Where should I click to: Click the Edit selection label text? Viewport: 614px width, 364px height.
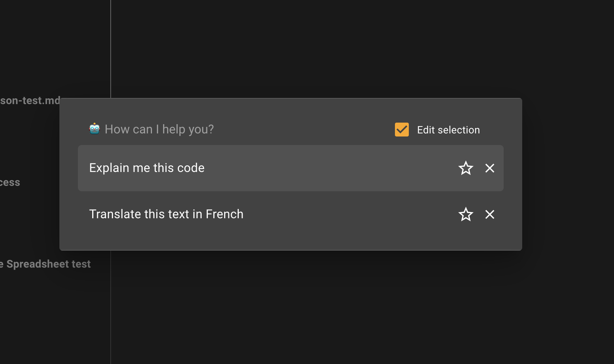pos(448,130)
